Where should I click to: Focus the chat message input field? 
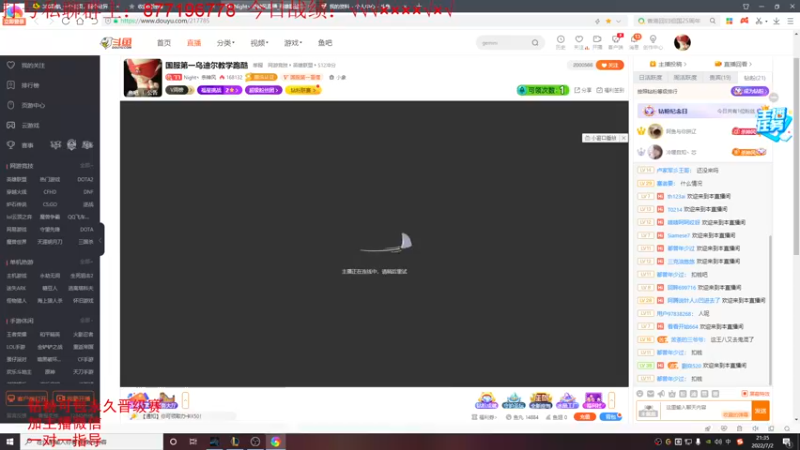click(x=706, y=410)
